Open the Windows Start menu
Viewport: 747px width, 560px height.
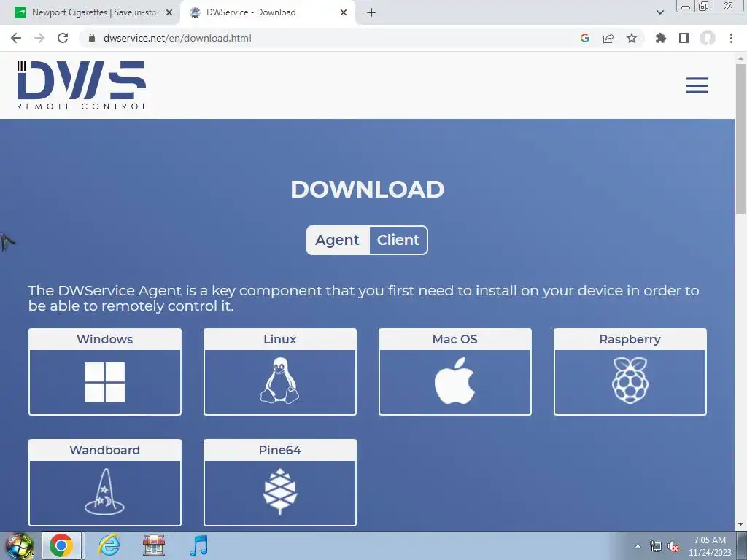point(20,545)
